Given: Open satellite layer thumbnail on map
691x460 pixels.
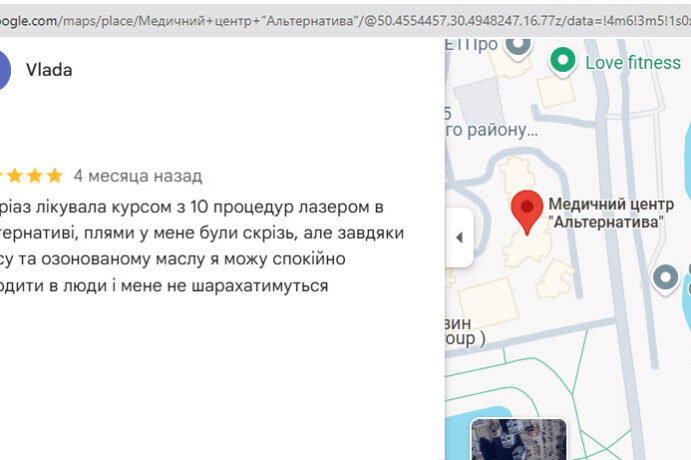Looking at the screenshot, I should coord(518,439).
